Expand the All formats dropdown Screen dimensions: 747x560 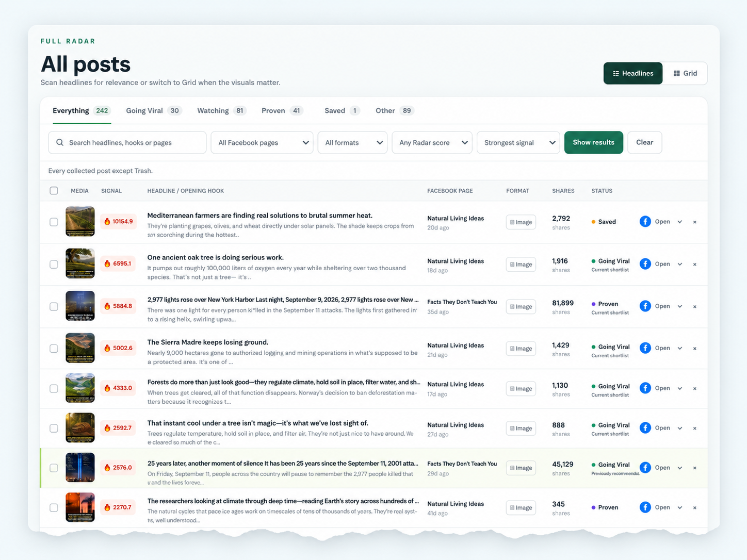pyautogui.click(x=352, y=142)
